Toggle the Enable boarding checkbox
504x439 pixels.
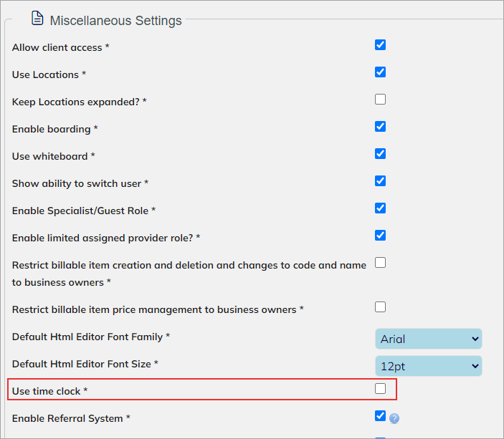[x=380, y=127]
